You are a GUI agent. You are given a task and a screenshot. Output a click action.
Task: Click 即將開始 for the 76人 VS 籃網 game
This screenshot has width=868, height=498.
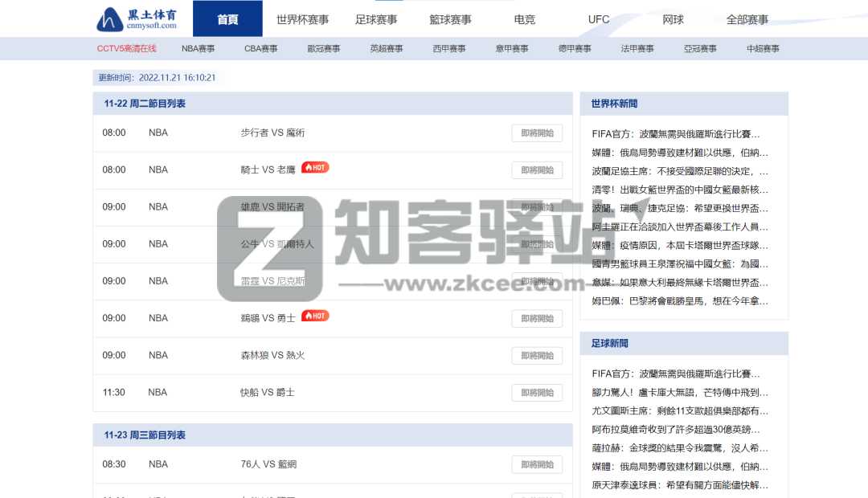[536, 464]
